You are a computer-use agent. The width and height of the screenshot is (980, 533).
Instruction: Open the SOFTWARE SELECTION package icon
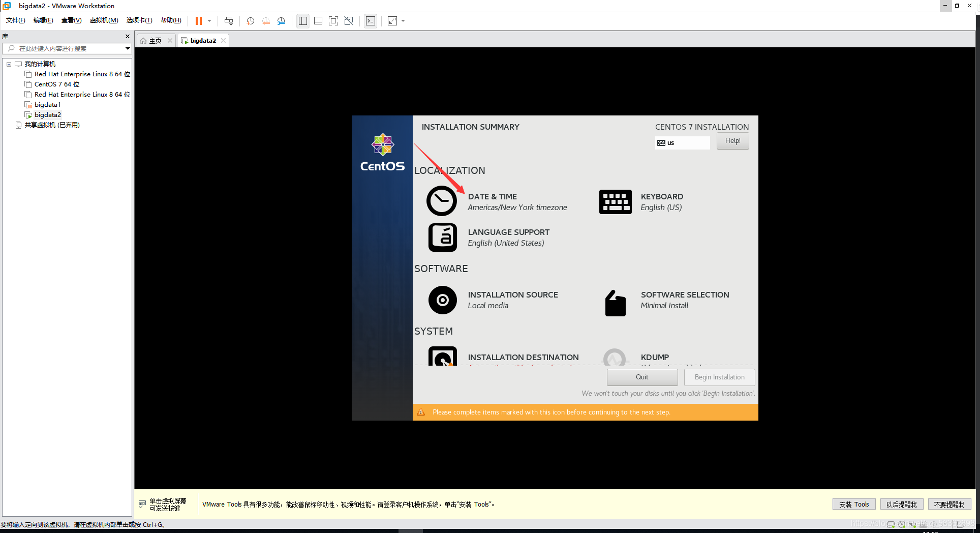pyautogui.click(x=615, y=303)
